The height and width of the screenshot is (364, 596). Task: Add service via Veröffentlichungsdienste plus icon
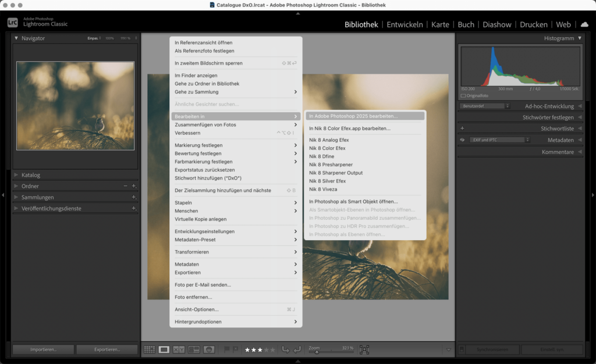(x=134, y=208)
